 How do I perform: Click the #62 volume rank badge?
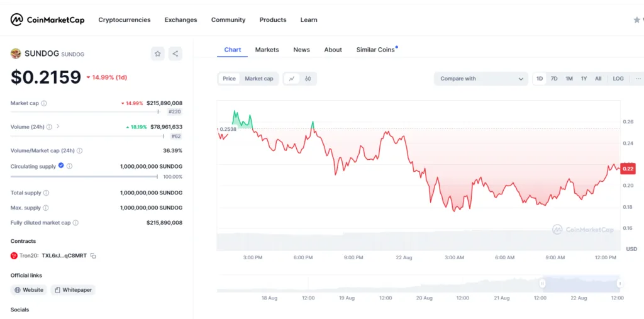176,136
